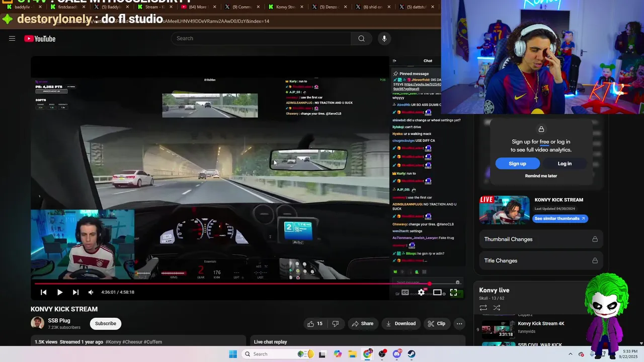Screen dimensions: 644x362
Task: Dislike the video
Action: pos(335,324)
